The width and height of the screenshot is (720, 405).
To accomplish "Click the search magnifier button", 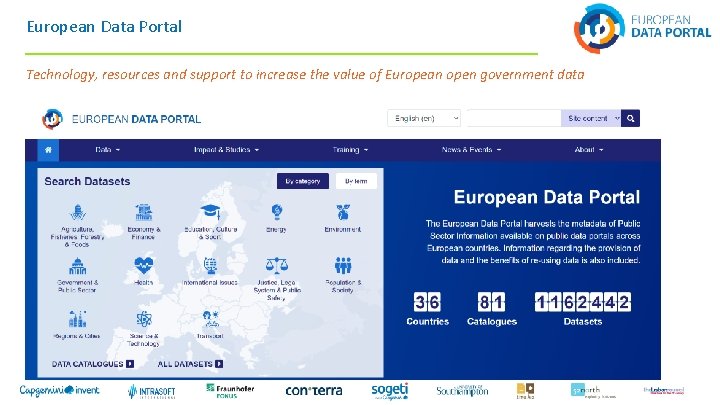I will pyautogui.click(x=630, y=118).
